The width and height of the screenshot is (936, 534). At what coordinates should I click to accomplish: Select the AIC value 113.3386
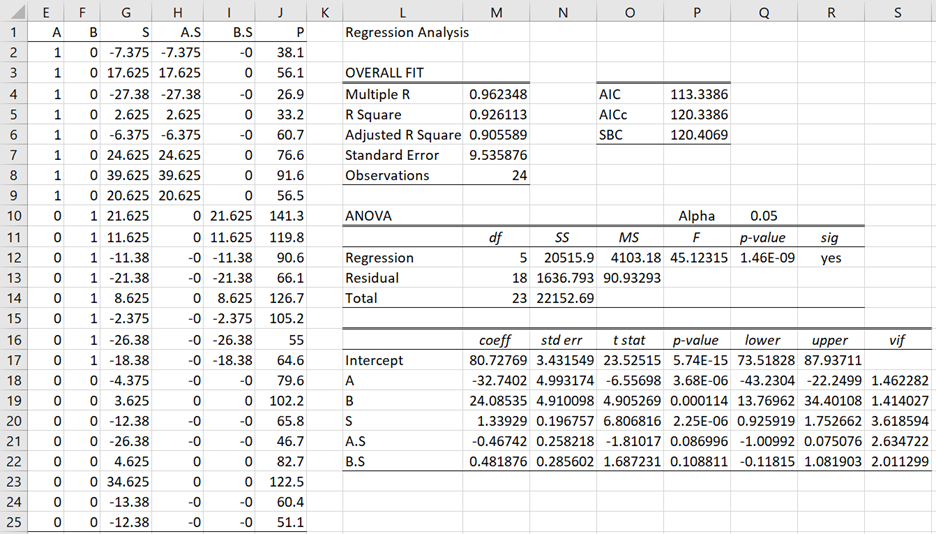pyautogui.click(x=698, y=94)
